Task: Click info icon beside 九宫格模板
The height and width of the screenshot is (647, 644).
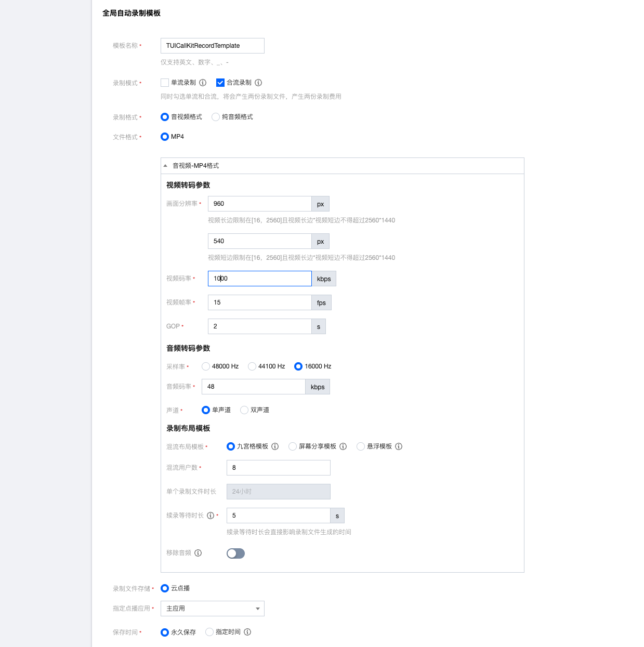Action: coord(275,446)
